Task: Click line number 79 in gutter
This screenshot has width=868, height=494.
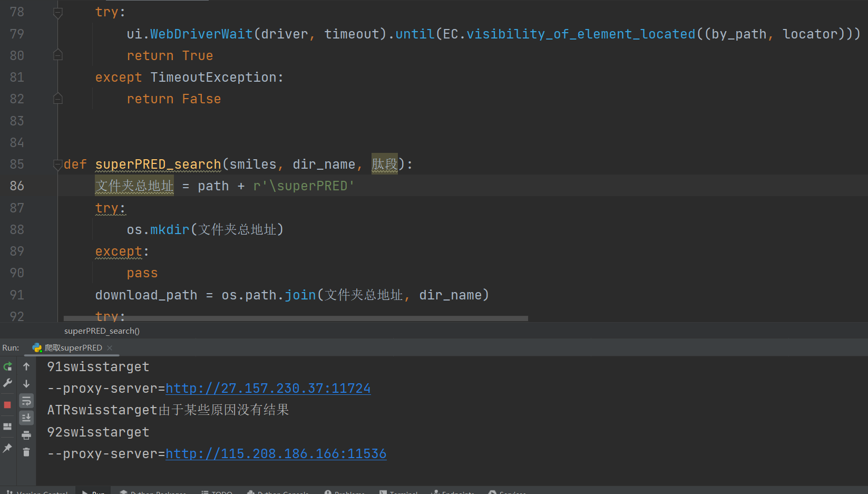Action: 17,34
